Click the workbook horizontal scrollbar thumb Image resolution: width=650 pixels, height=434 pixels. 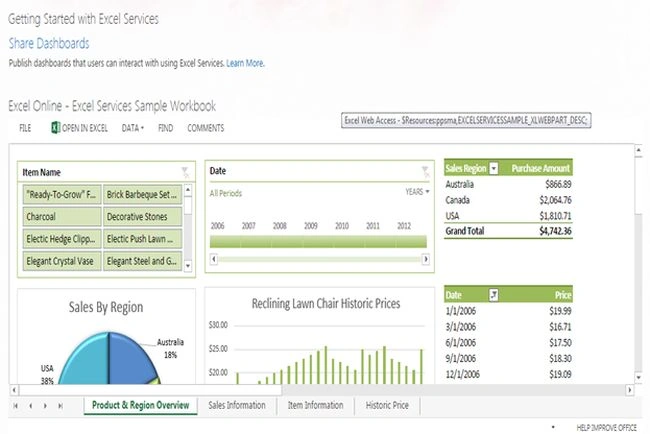pos(151,390)
